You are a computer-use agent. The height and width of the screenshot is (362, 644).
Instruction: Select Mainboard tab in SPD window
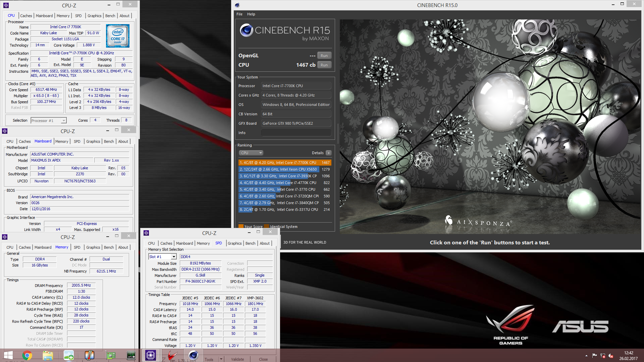pyautogui.click(x=184, y=243)
